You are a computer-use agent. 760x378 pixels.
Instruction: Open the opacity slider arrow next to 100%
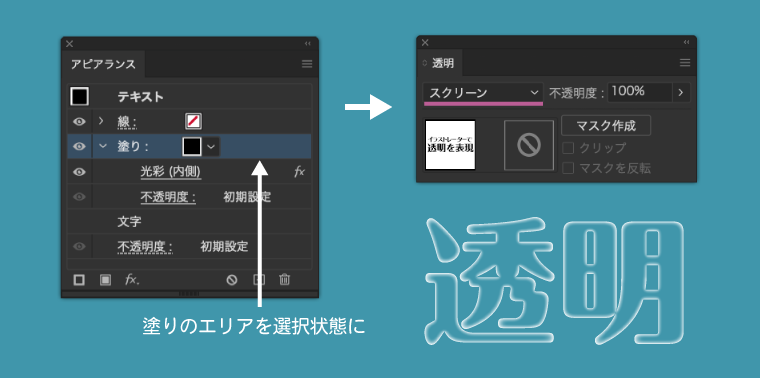click(x=681, y=93)
